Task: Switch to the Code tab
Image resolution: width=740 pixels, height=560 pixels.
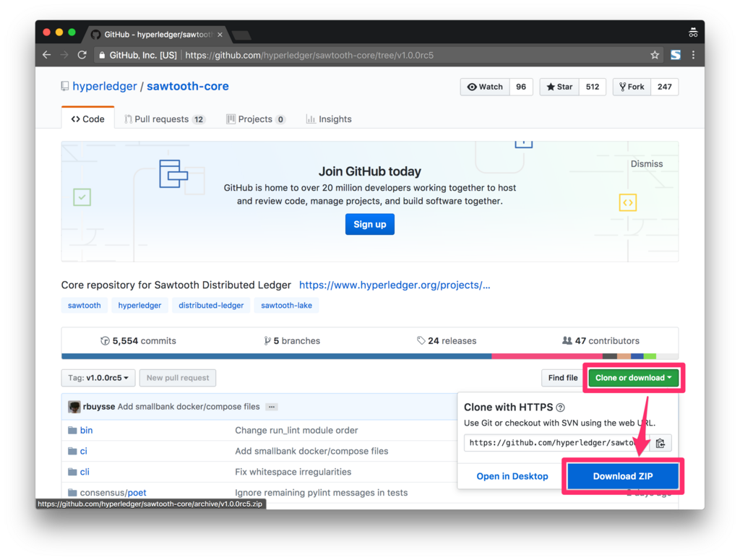Action: tap(87, 119)
